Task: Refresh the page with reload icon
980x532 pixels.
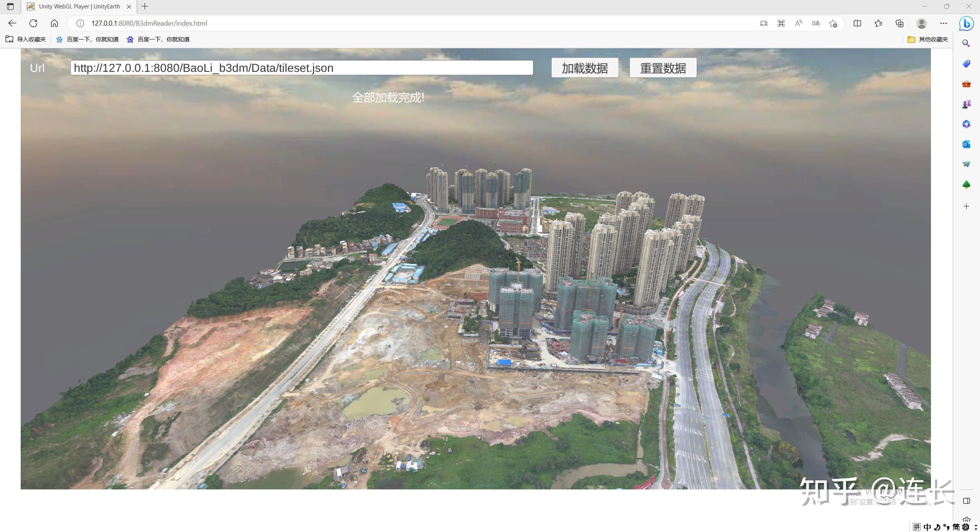Action: (x=33, y=23)
